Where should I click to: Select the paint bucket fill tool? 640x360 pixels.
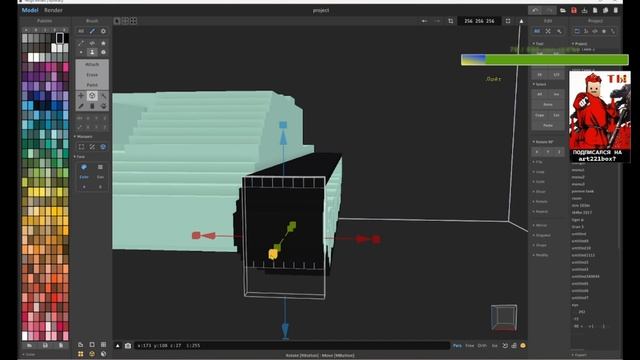coord(104,106)
